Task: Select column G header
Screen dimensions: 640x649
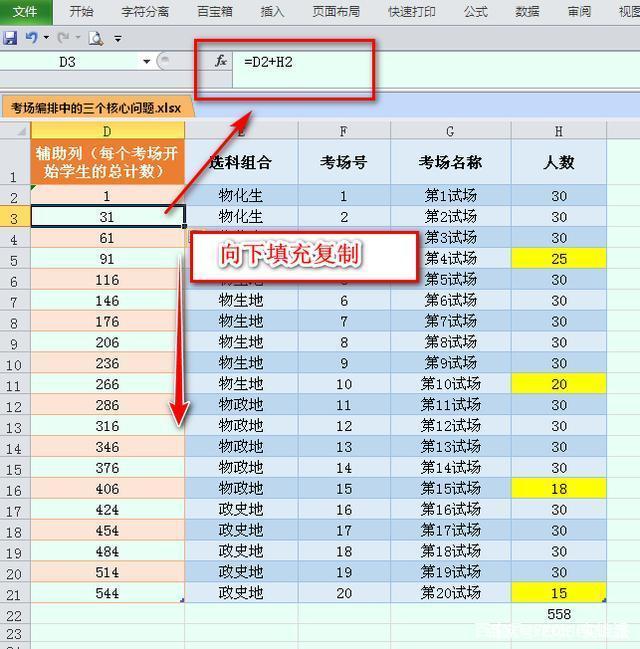Action: click(450, 131)
